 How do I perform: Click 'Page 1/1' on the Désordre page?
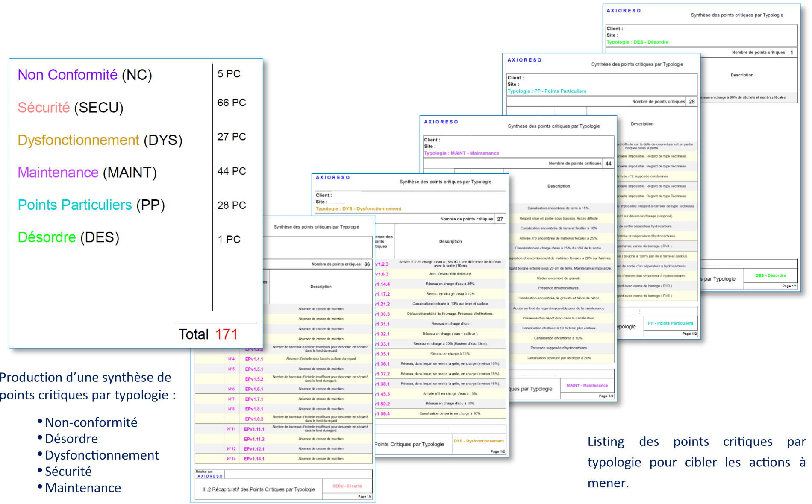pos(789,286)
